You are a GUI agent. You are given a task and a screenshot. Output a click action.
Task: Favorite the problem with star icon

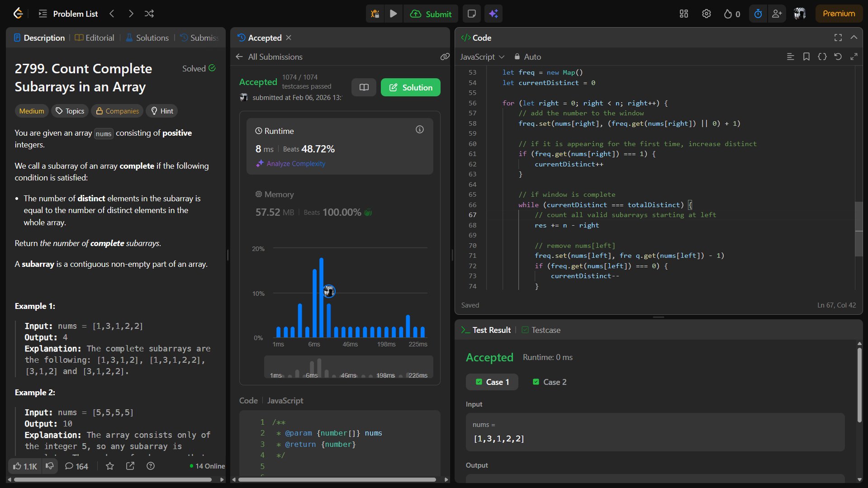(110, 466)
